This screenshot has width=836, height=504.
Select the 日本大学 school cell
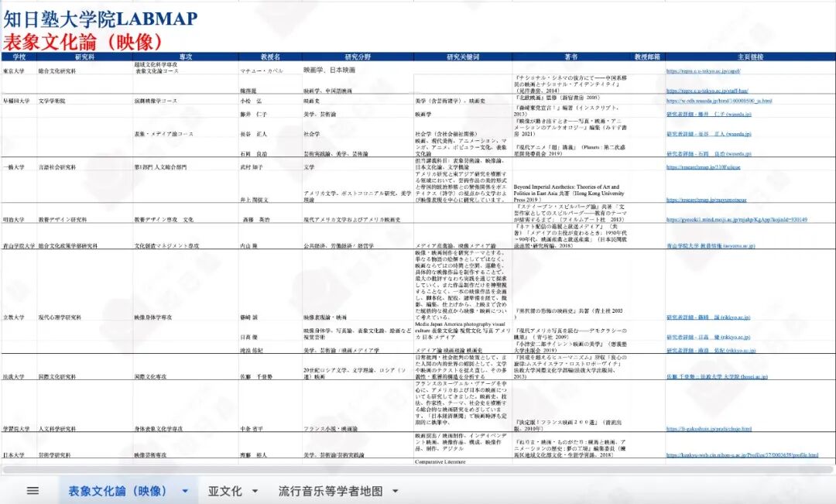coord(13,455)
